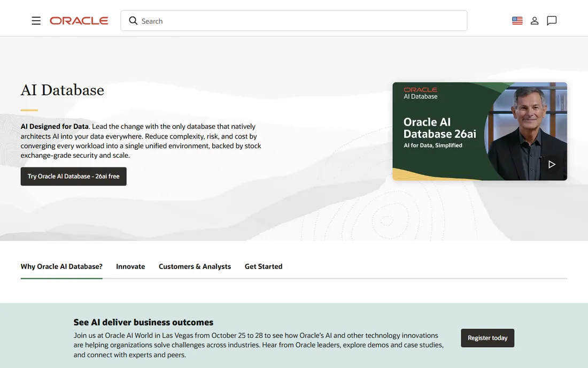Select the Why Oracle AI Database? tab

61,266
